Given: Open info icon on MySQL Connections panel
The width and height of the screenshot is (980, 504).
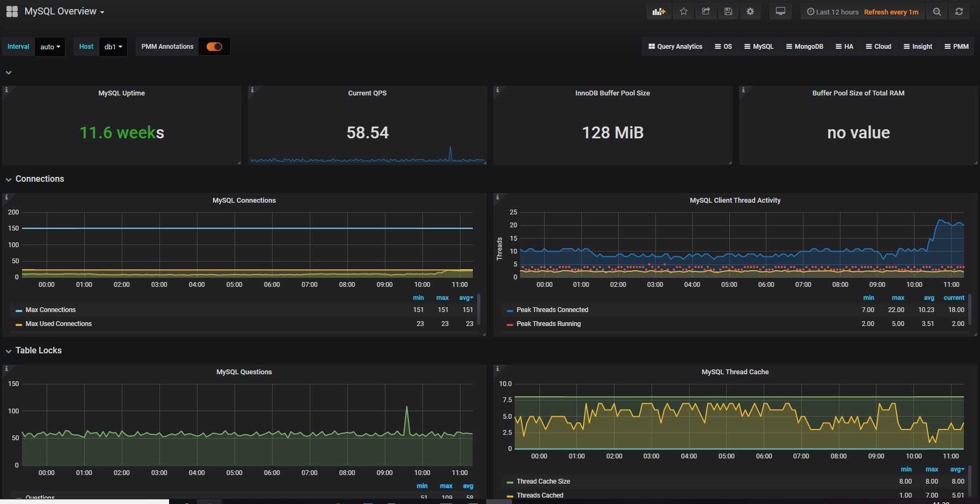Looking at the screenshot, I should pyautogui.click(x=6, y=197).
